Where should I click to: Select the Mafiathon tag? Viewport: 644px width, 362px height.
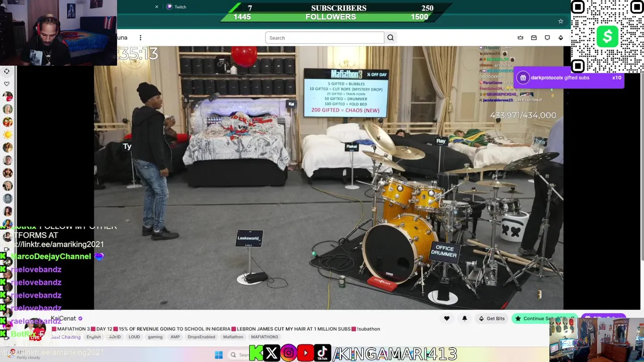(x=233, y=337)
